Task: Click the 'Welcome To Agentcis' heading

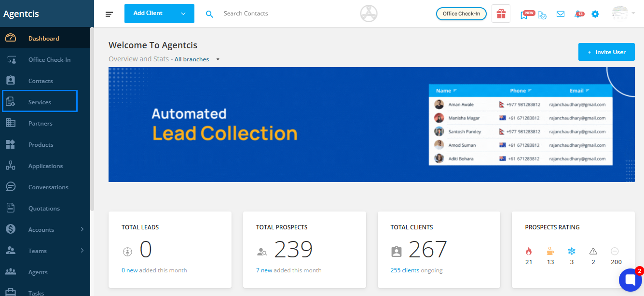Action: [153, 45]
